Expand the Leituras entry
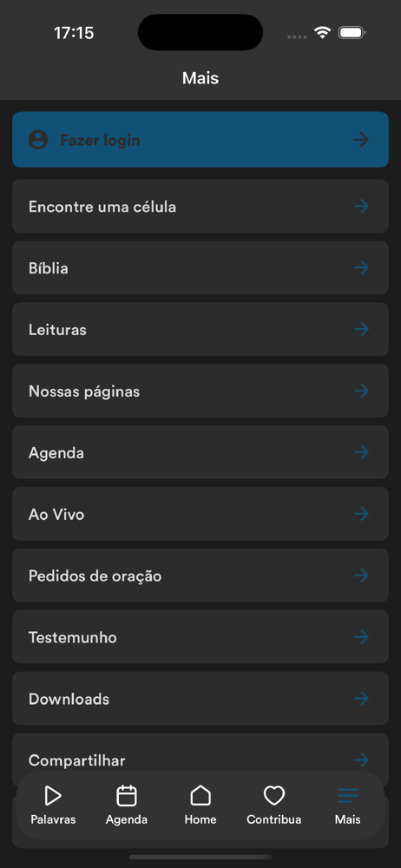The width and height of the screenshot is (401, 868). coord(200,329)
